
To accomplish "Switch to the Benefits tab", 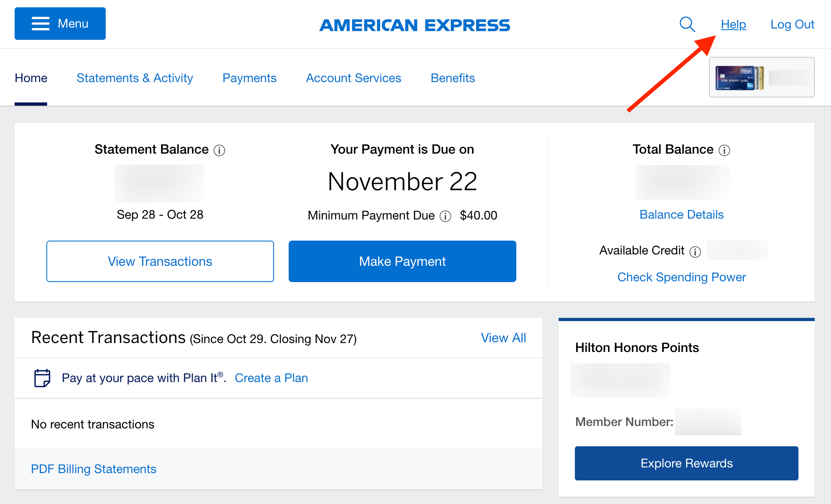I will [452, 78].
